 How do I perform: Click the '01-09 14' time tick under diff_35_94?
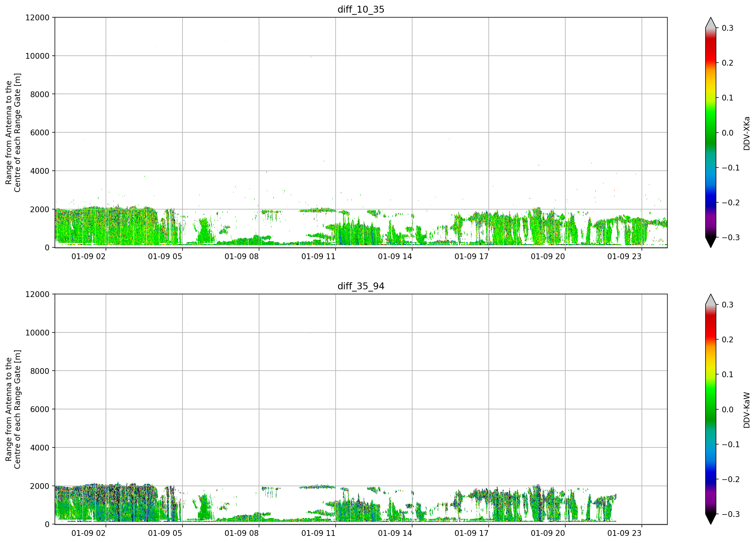[395, 533]
